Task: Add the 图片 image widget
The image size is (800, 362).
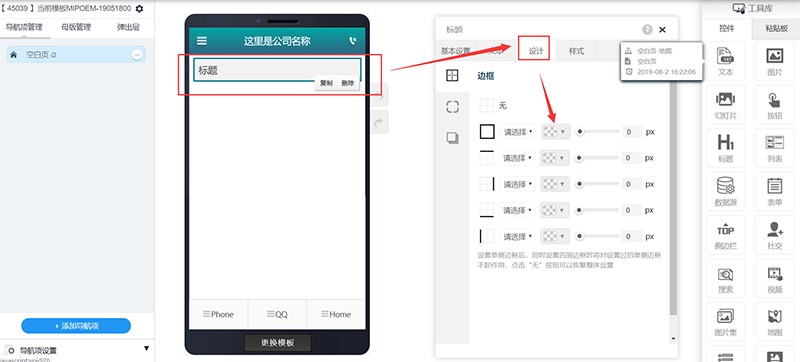Action: 774,61
